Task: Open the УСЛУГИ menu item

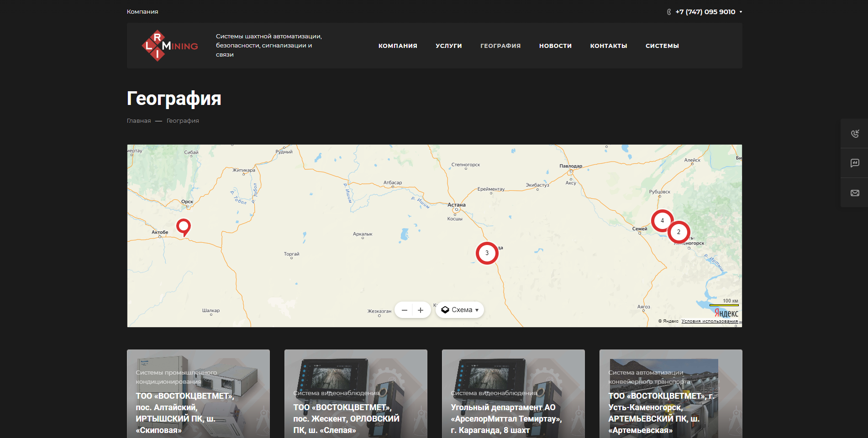Action: pos(449,46)
